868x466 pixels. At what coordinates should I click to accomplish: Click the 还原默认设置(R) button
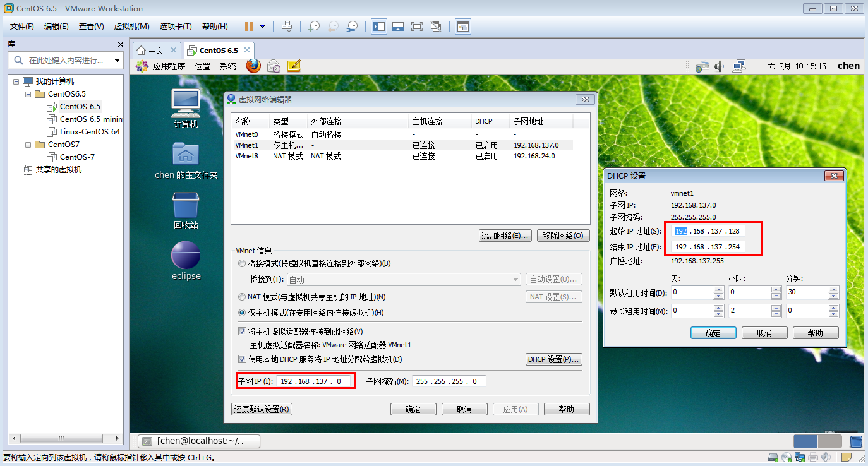click(x=262, y=409)
